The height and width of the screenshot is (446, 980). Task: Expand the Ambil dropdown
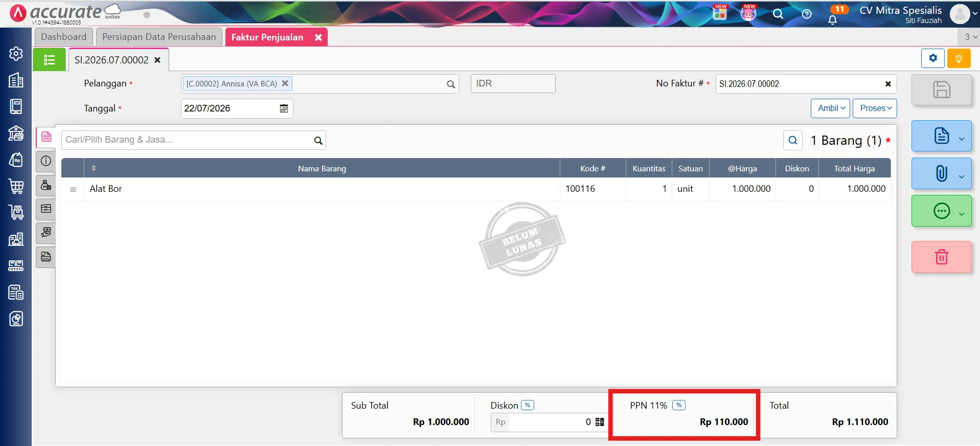point(830,108)
